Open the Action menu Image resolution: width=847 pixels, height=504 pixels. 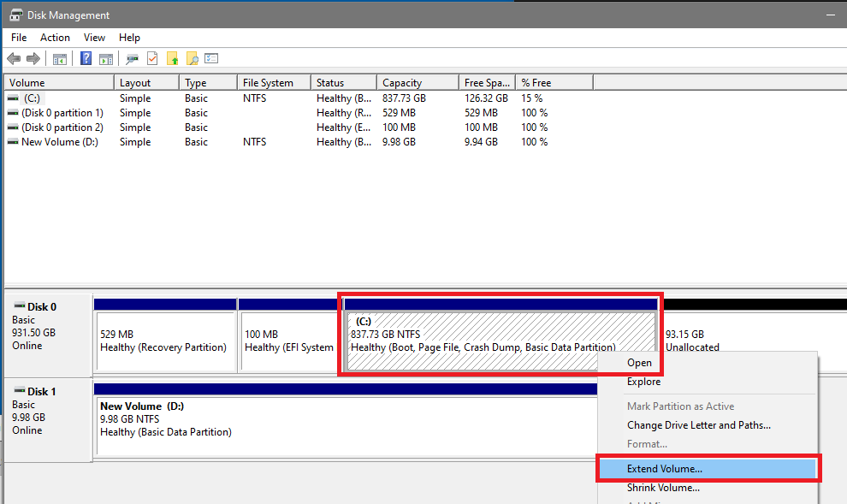55,38
